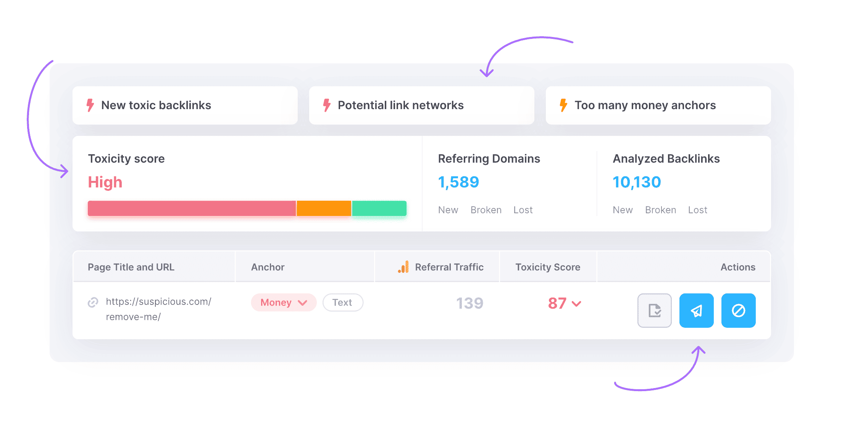Disavow the link using the block icon

(x=738, y=310)
